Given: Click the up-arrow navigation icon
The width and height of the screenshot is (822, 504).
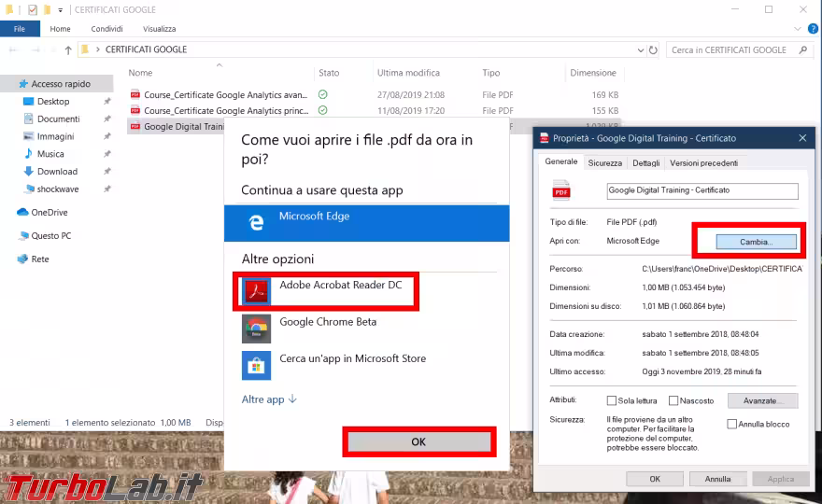Looking at the screenshot, I should coord(68,49).
